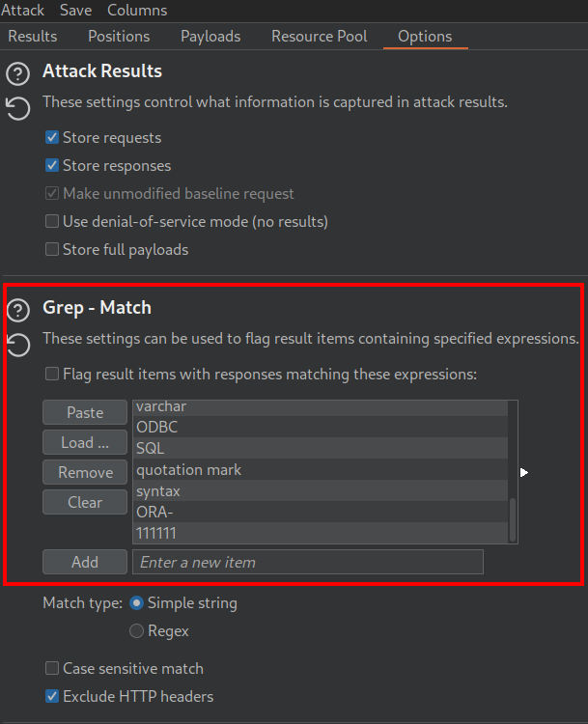
Task: Enable Store full payloads
Action: (52, 250)
